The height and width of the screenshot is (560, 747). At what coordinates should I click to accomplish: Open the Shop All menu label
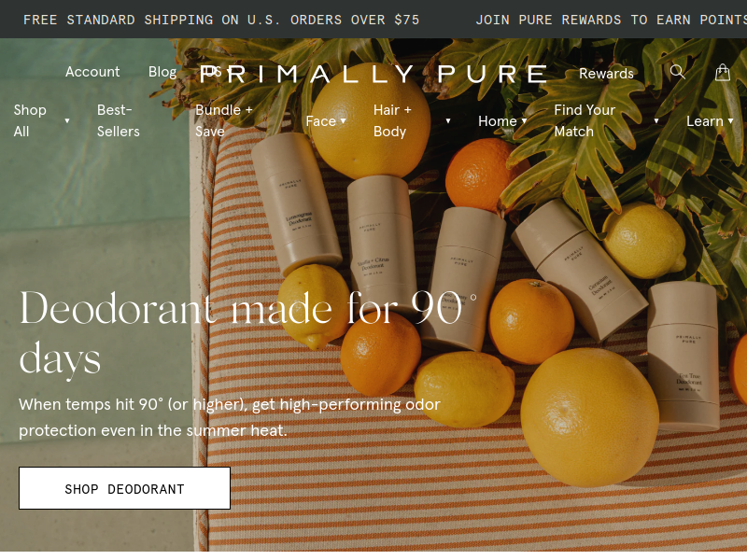pos(30,120)
